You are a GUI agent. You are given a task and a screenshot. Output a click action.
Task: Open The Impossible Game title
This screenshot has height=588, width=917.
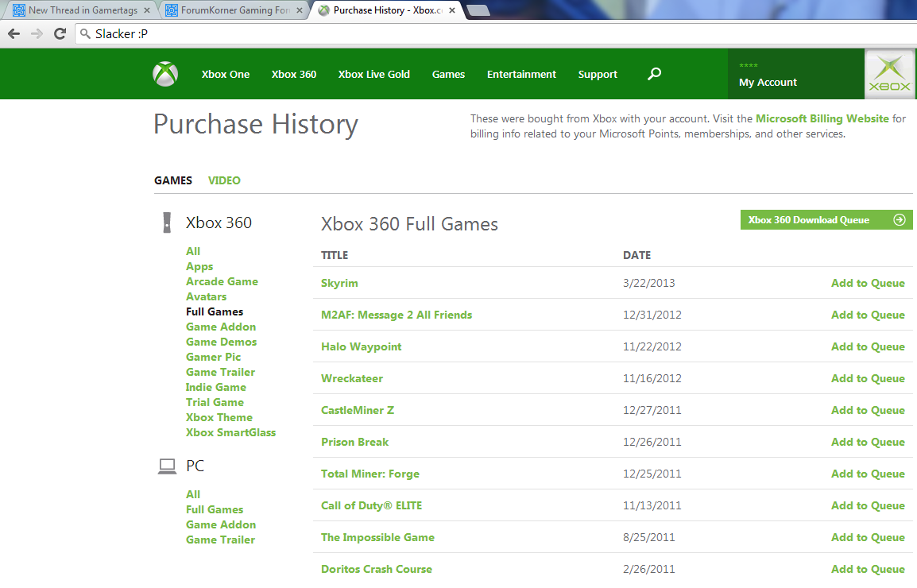coord(377,537)
